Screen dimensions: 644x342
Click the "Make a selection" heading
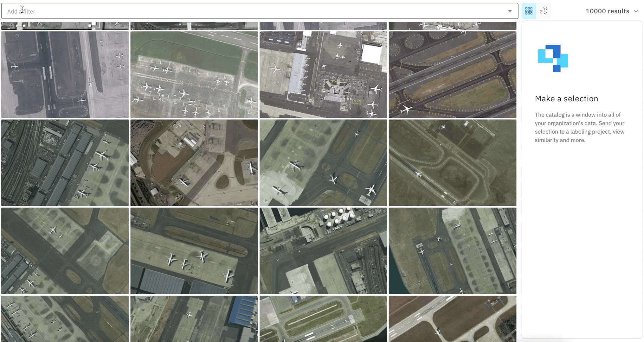[566, 98]
